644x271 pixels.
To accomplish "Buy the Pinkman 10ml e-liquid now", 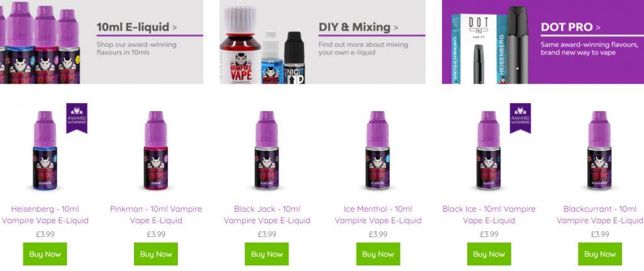I will point(156,254).
